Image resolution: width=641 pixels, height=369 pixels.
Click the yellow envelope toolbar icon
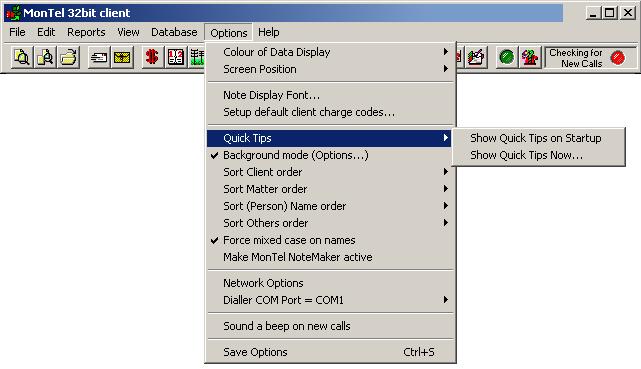coord(122,57)
